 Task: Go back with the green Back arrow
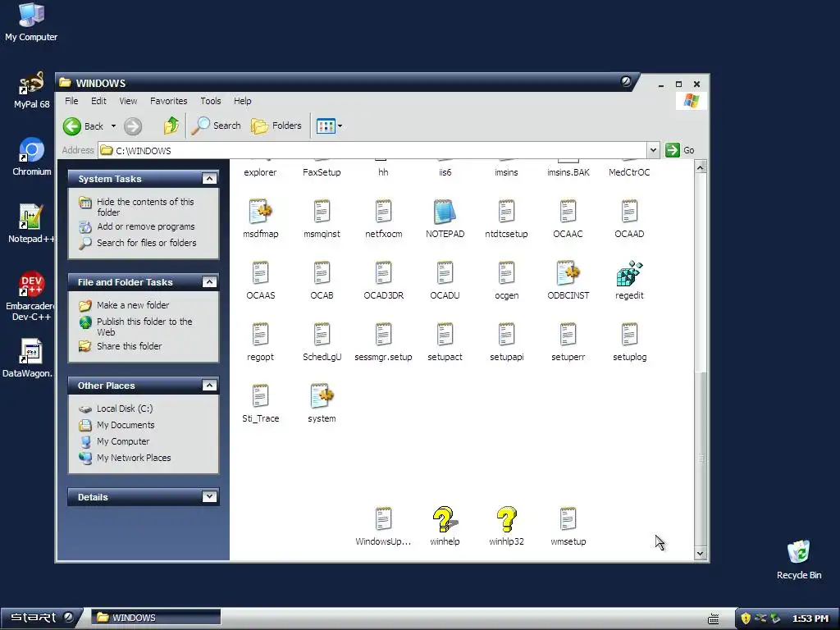83,126
